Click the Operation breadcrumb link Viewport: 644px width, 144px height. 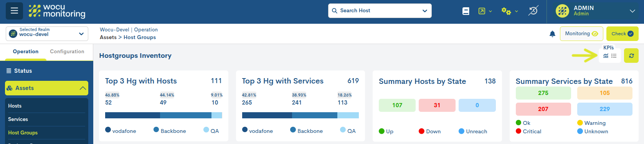[x=146, y=30]
